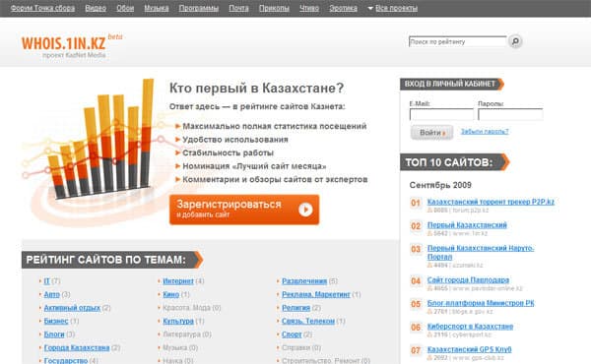Image resolution: width=591 pixels, height=364 pixels.
Task: Click the Красота, Мода (0) text
Action: coord(192,308)
